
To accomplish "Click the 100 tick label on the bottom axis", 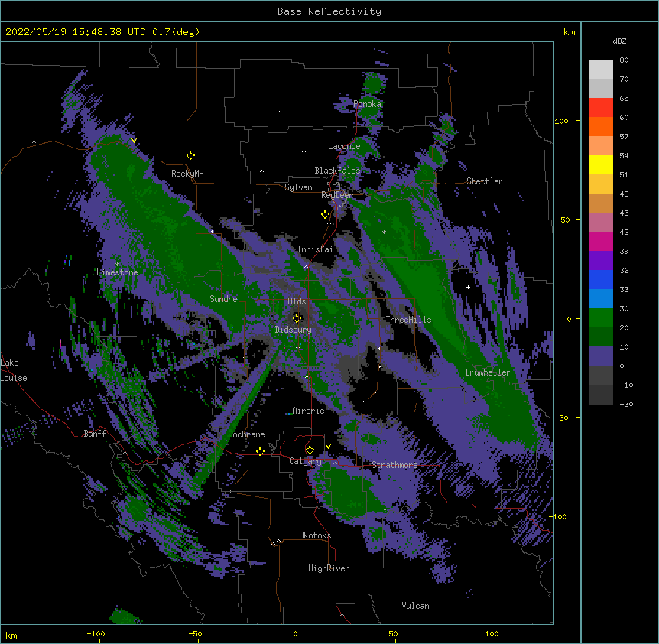I will pyautogui.click(x=492, y=633).
